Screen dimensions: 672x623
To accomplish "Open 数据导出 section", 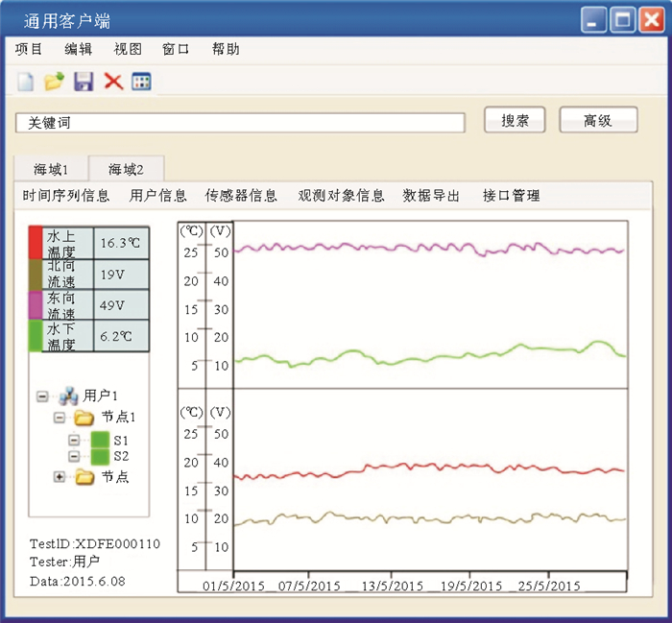I will click(431, 196).
